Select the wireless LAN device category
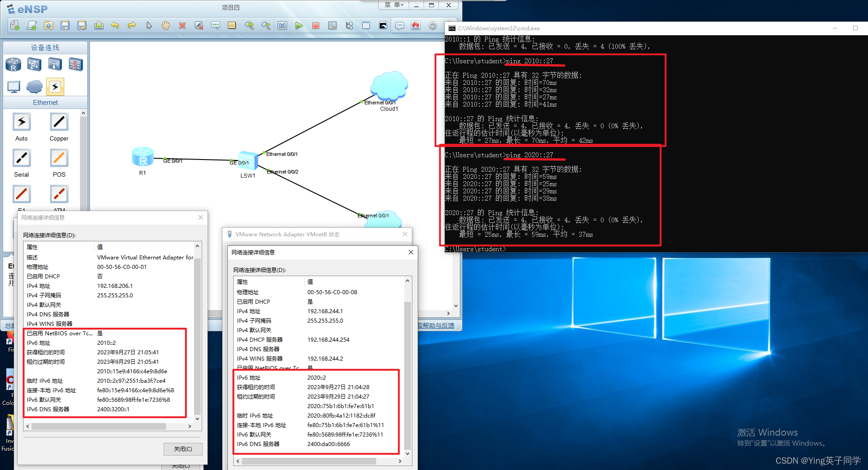Image resolution: width=868 pixels, height=470 pixels. coord(55,65)
